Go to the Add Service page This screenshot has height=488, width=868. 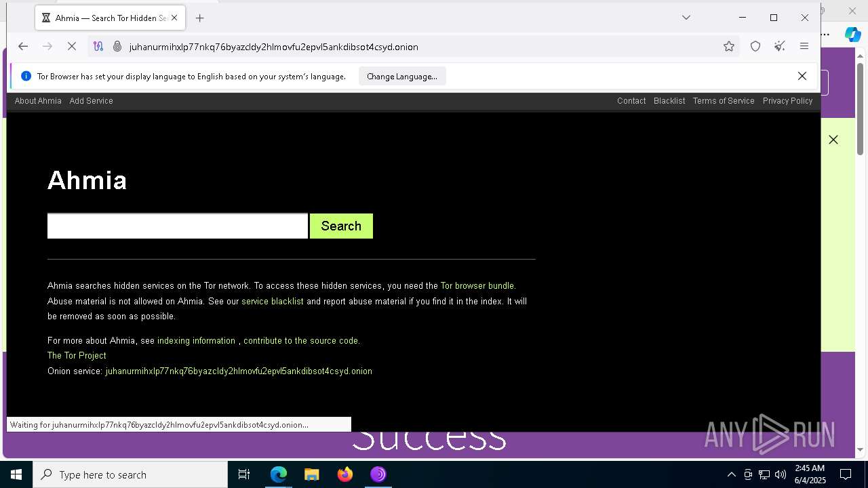click(92, 101)
